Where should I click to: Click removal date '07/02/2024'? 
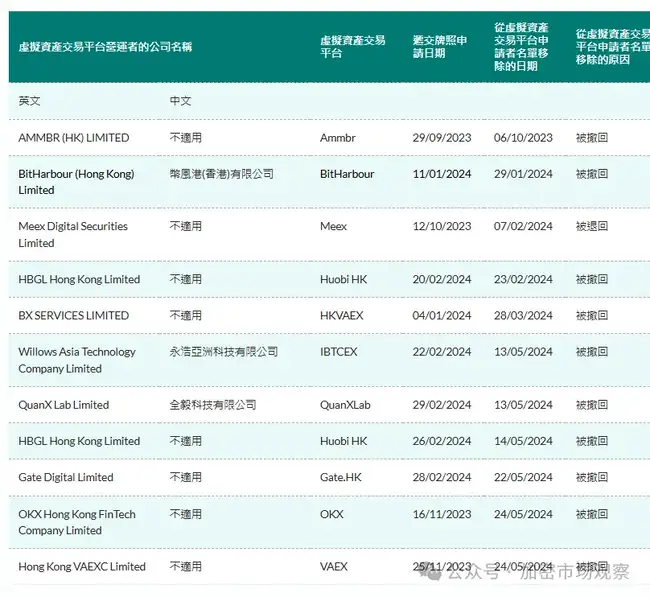click(523, 226)
